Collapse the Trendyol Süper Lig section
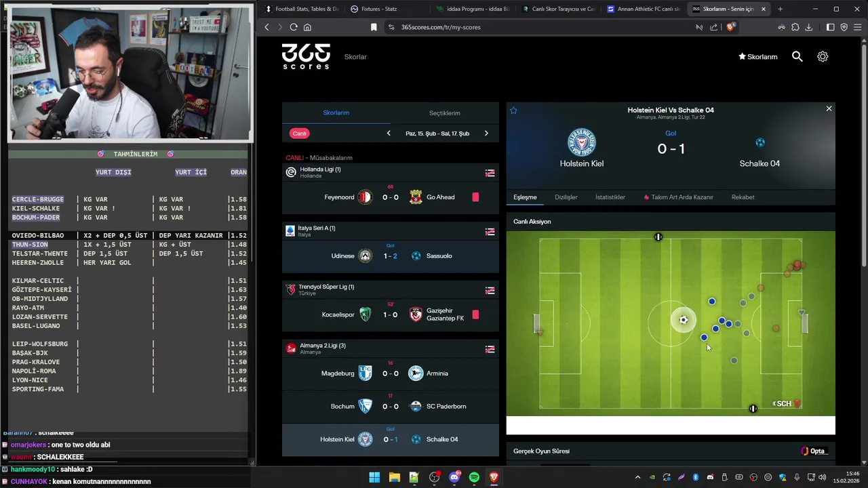 490,290
